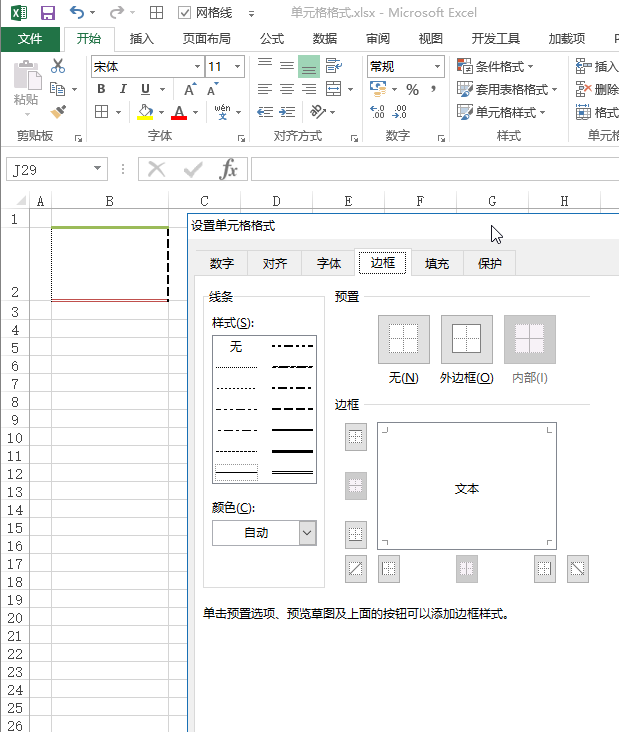619x732 pixels.
Task: Expand the Name Box dropdown for J29
Action: point(97,170)
